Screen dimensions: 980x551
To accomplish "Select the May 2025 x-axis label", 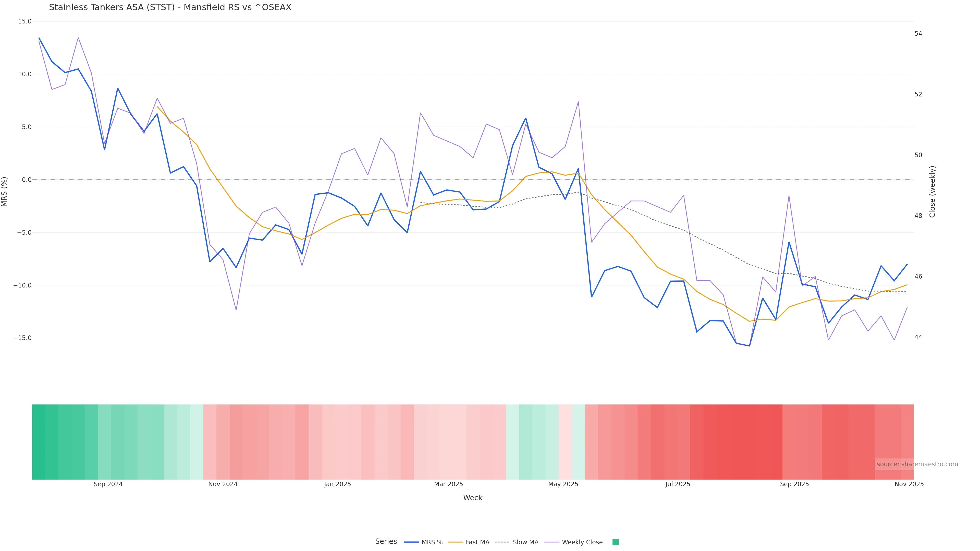I will [x=563, y=484].
